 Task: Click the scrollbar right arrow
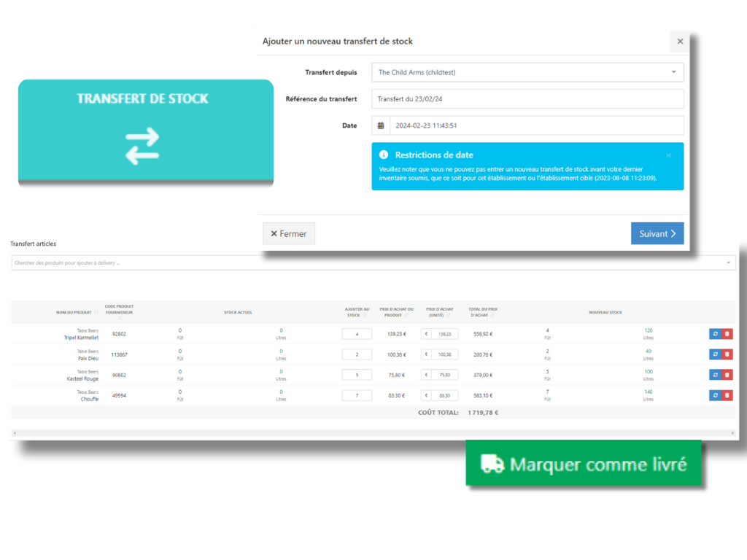tap(732, 433)
